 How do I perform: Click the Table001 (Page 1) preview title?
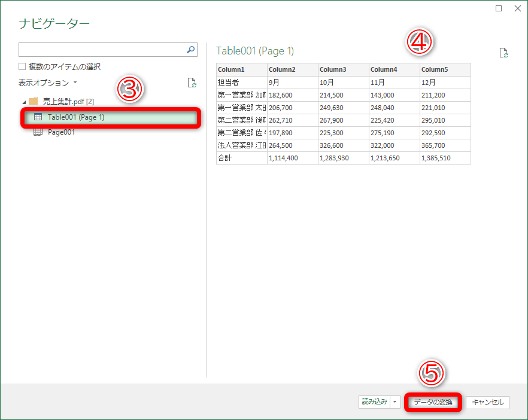pos(255,51)
